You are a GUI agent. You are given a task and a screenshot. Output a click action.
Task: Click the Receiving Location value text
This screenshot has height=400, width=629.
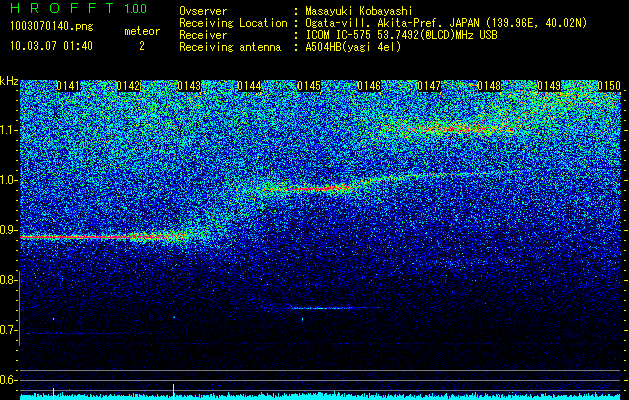446,23
